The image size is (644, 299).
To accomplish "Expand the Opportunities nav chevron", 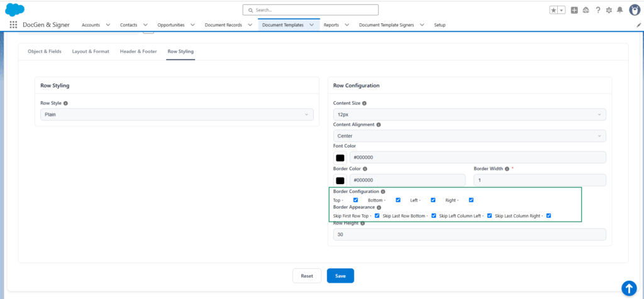I will pyautogui.click(x=192, y=25).
